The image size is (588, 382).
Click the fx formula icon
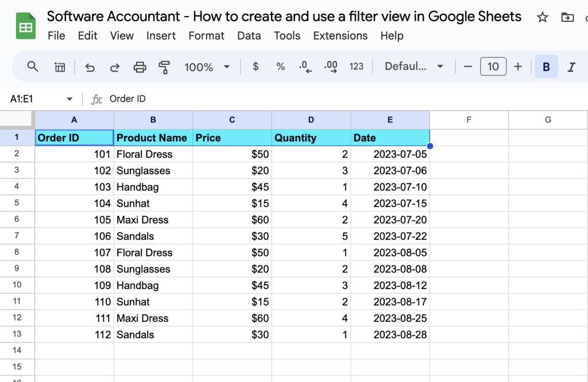[x=96, y=99]
